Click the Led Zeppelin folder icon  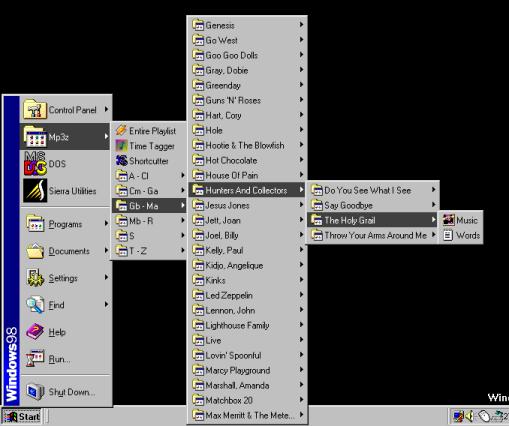pyautogui.click(x=198, y=295)
